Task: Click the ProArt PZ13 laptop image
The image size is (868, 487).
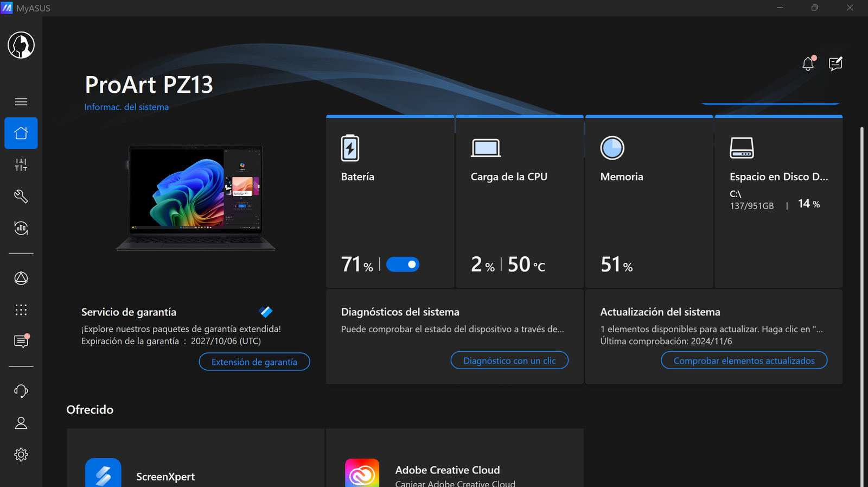Action: [x=196, y=198]
